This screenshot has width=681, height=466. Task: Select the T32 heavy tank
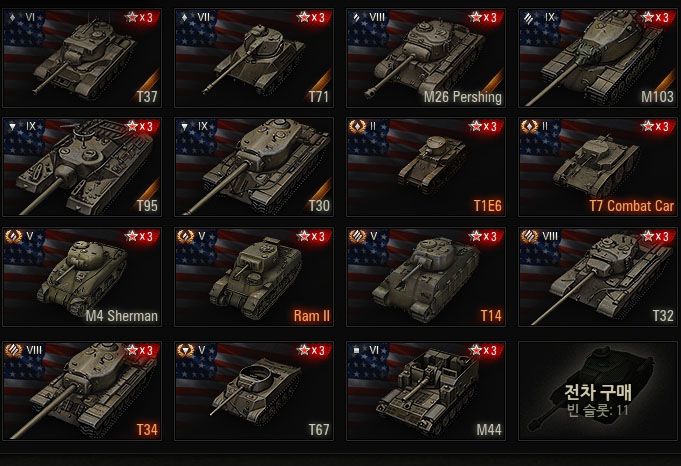click(598, 277)
